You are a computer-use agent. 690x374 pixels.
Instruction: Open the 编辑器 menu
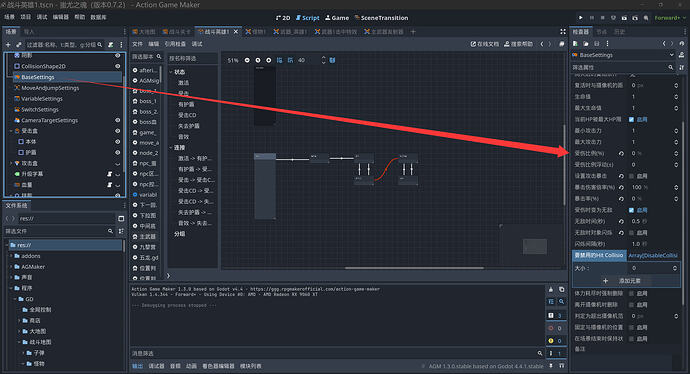[x=61, y=17]
